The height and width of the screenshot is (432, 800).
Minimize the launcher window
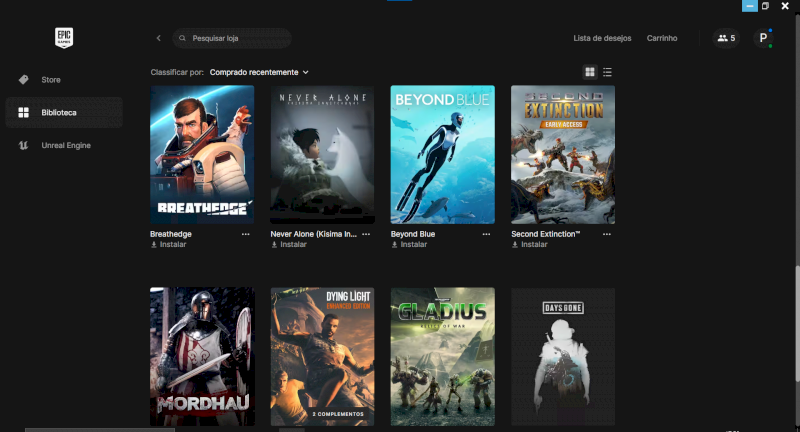749,6
